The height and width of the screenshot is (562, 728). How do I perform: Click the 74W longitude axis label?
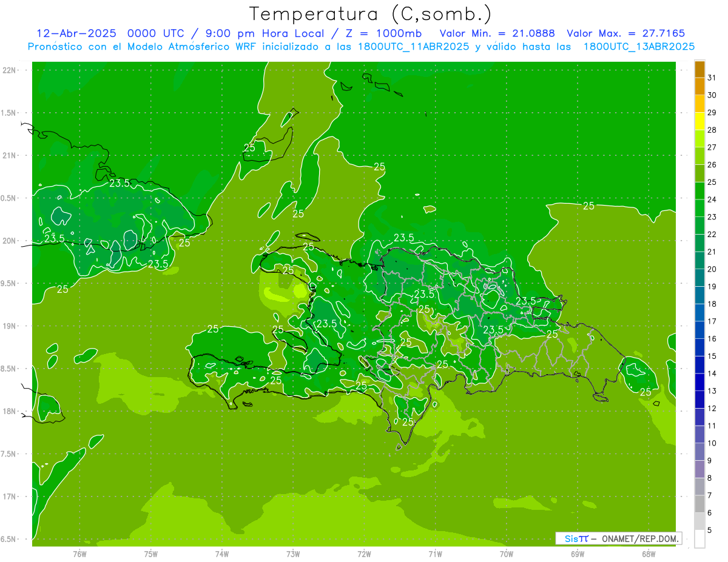click(x=222, y=554)
